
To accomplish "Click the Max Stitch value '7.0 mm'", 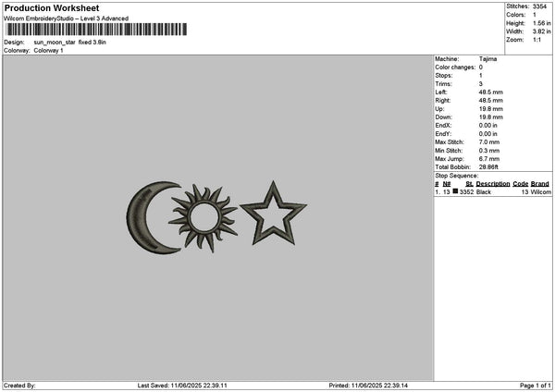I will pos(489,142).
